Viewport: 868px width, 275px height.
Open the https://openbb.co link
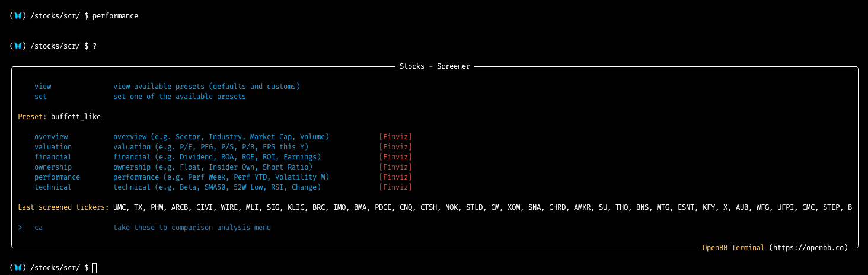[808, 248]
